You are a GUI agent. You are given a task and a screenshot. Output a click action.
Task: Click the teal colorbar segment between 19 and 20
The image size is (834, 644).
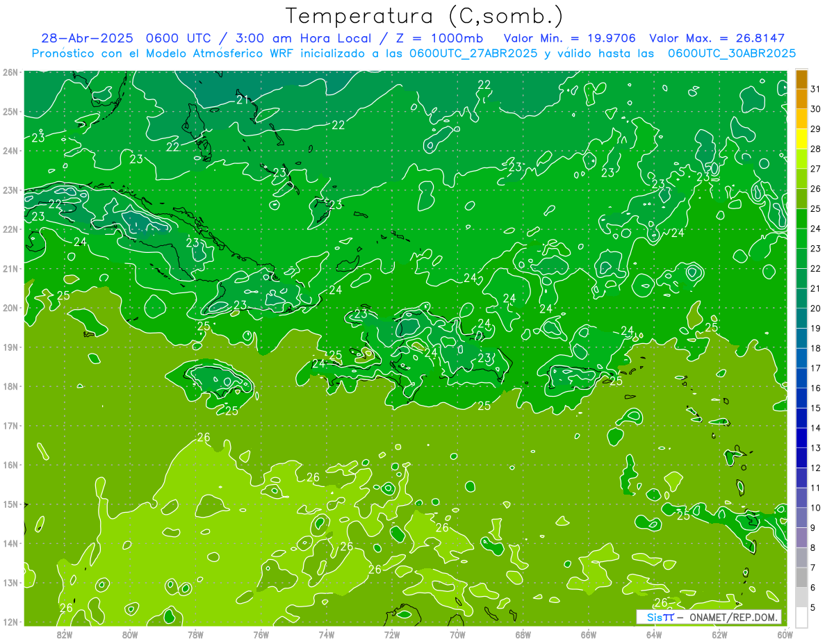(x=801, y=318)
